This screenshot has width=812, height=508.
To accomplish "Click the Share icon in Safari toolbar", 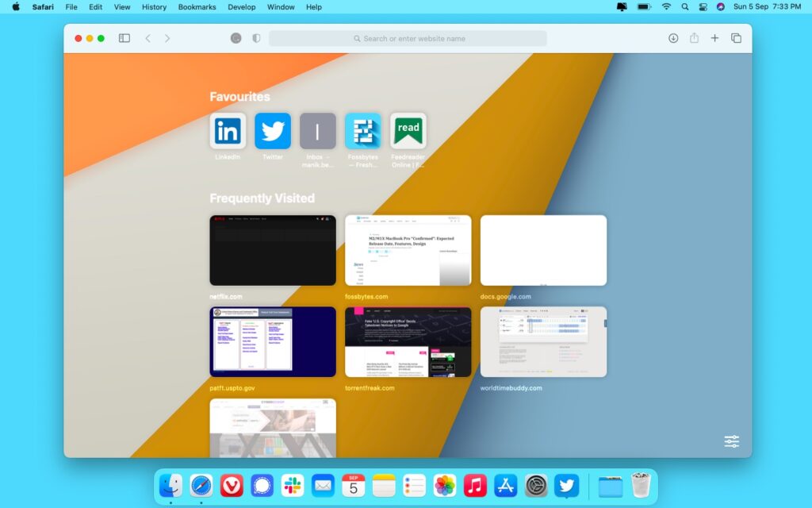I will [x=695, y=37].
